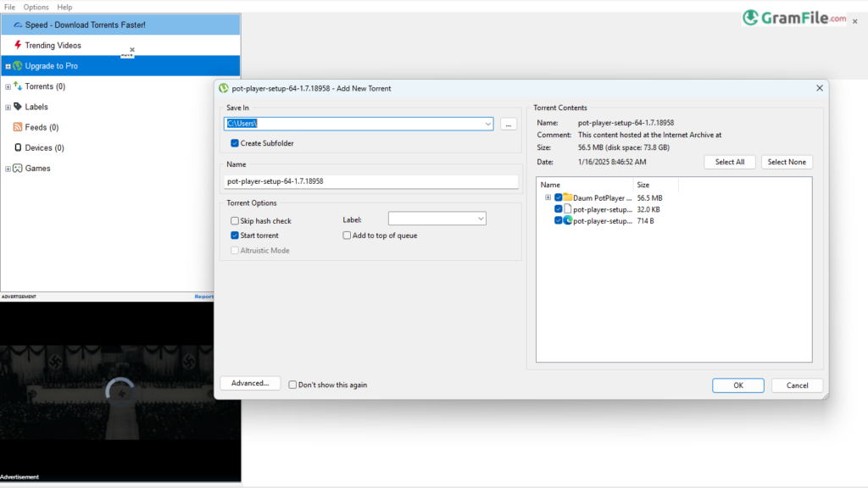Click the Daum PotPlayer folder icon

tap(567, 197)
